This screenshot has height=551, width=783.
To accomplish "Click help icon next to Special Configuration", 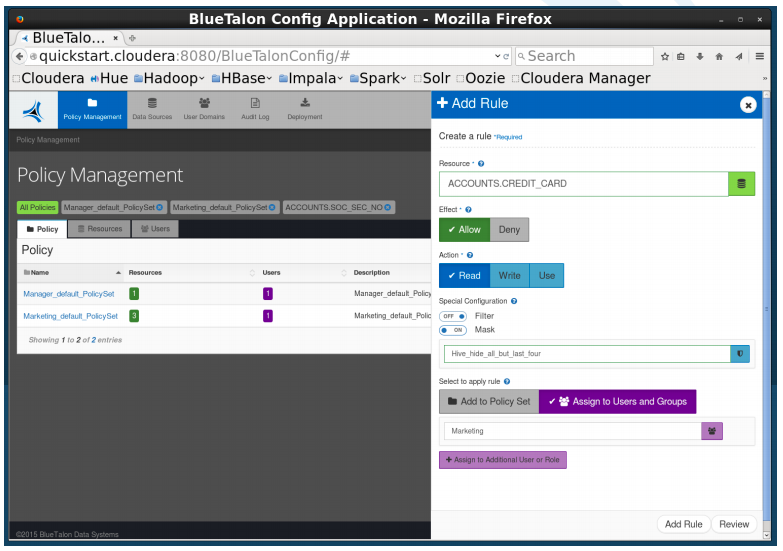I will [514, 301].
